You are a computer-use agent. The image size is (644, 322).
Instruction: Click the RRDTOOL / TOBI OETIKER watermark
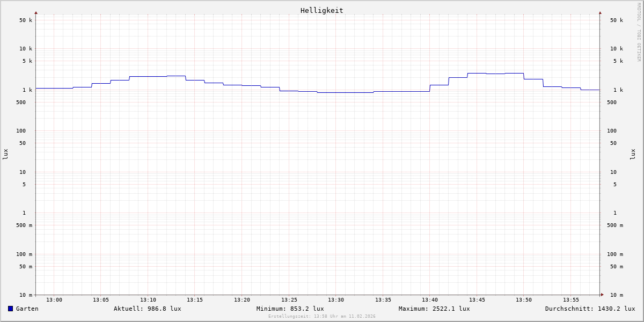639,32
